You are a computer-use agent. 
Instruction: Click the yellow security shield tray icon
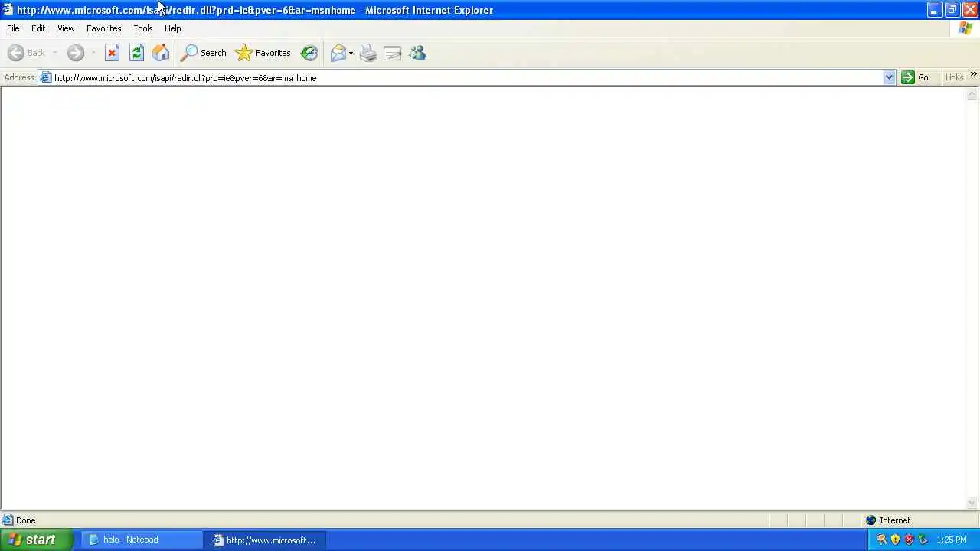coord(895,540)
